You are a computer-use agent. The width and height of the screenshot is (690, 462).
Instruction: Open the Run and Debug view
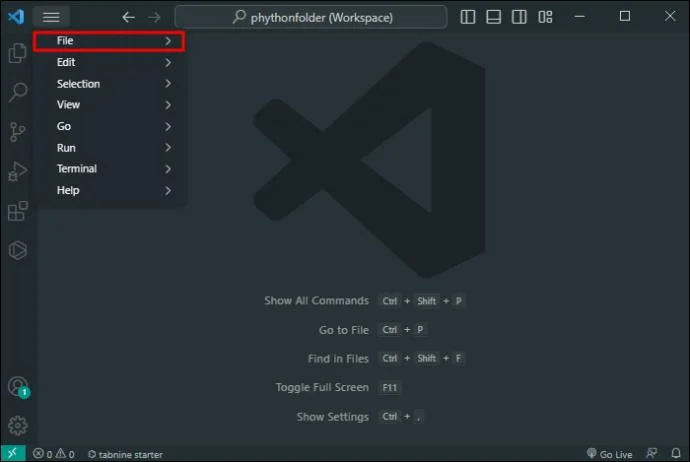pyautogui.click(x=18, y=171)
